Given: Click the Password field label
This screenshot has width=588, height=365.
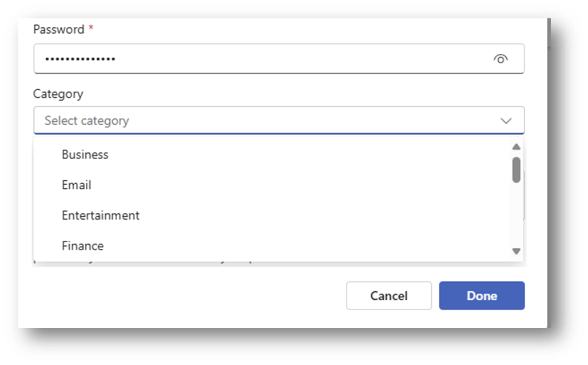Looking at the screenshot, I should 58,29.
